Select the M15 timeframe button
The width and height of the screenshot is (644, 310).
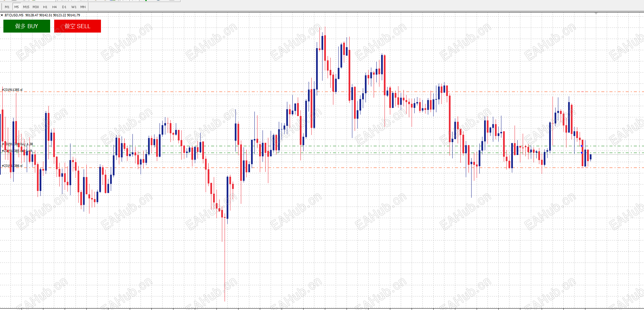tap(26, 7)
